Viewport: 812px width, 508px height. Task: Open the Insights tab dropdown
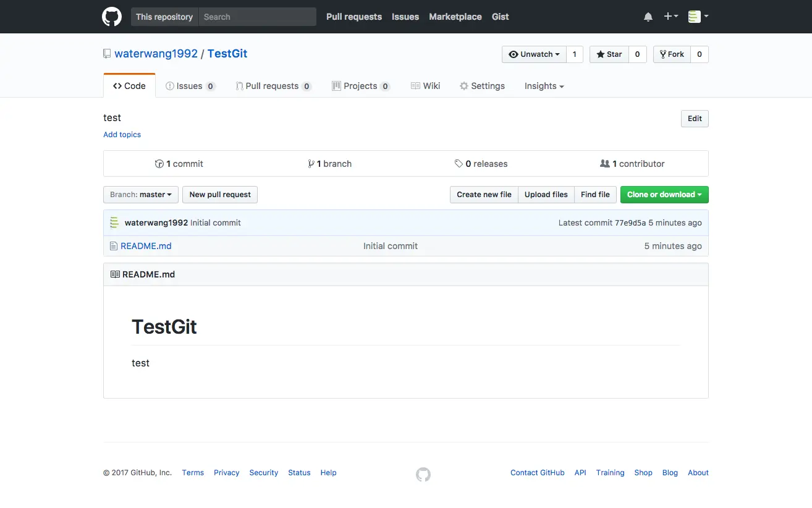pos(544,86)
